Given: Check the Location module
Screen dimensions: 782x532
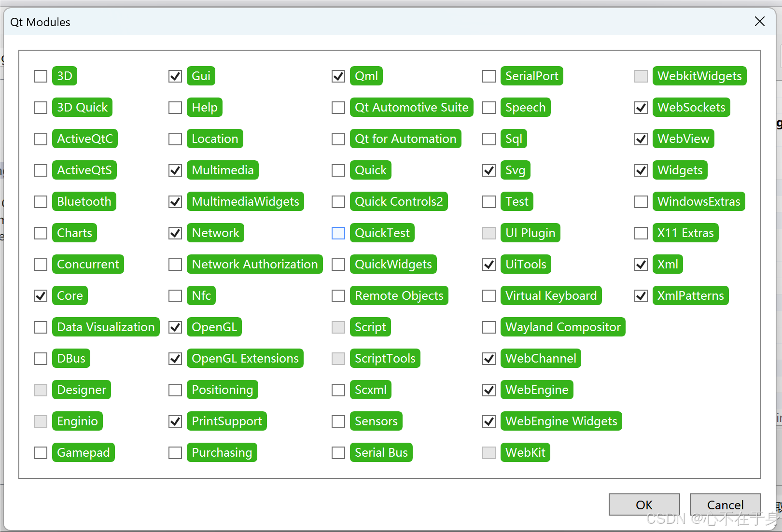Looking at the screenshot, I should (175, 139).
